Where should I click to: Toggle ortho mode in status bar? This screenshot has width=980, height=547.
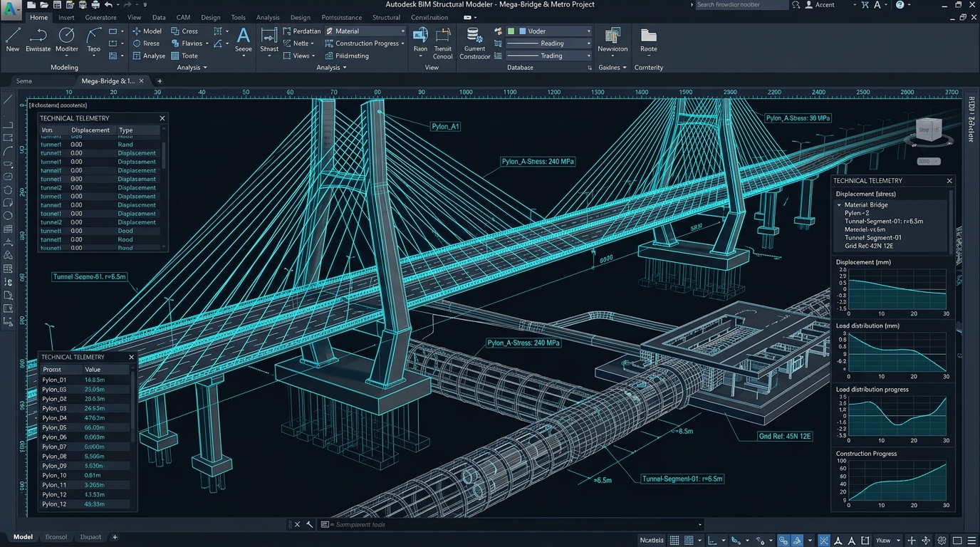point(712,541)
